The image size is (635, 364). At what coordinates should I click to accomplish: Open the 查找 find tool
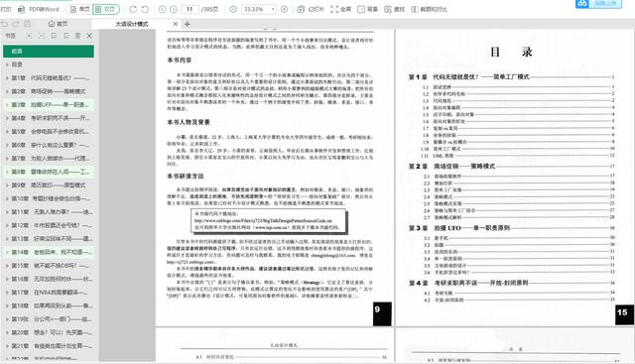point(395,9)
